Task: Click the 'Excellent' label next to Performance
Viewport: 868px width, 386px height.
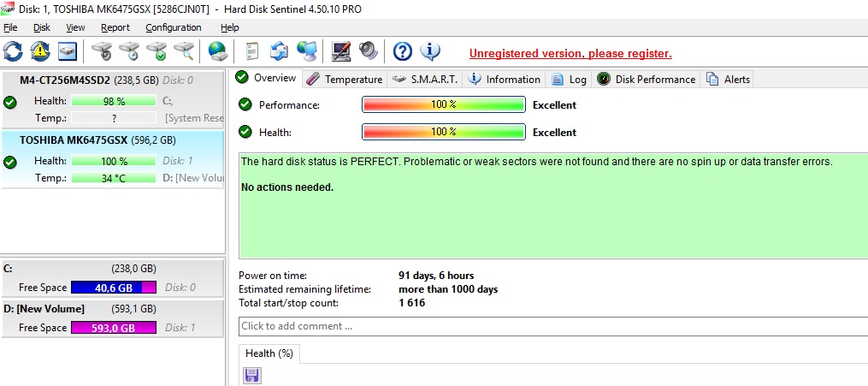Action: (555, 105)
